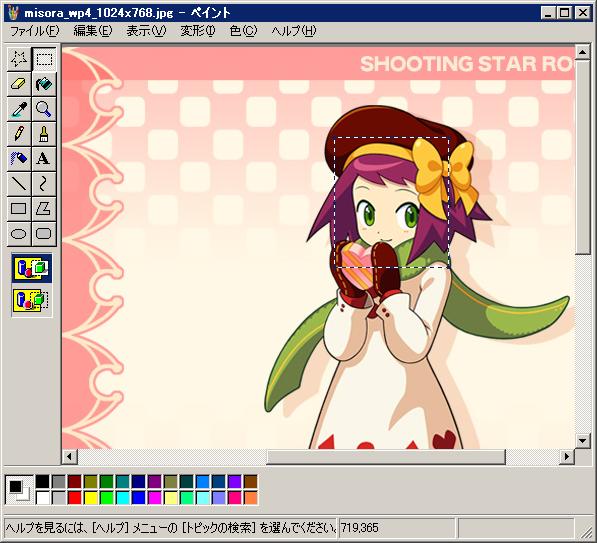This screenshot has height=543, width=597.
Task: Choose the Curve tool
Action: (x=44, y=184)
